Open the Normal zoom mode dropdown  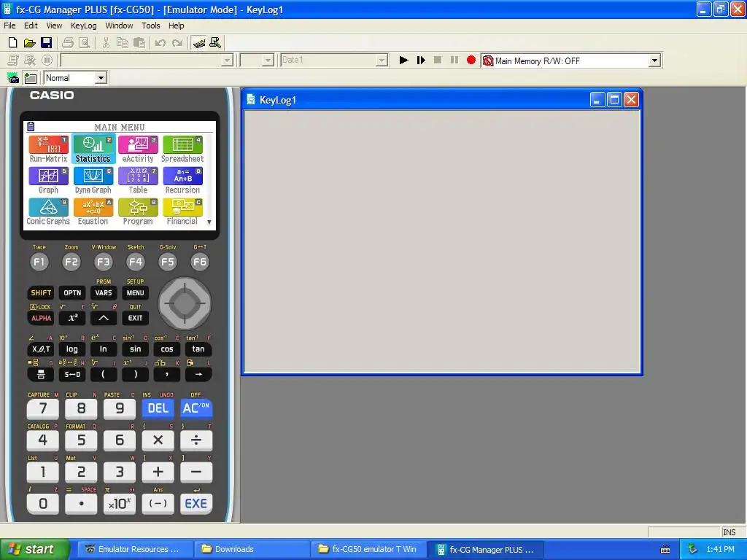[x=101, y=78]
